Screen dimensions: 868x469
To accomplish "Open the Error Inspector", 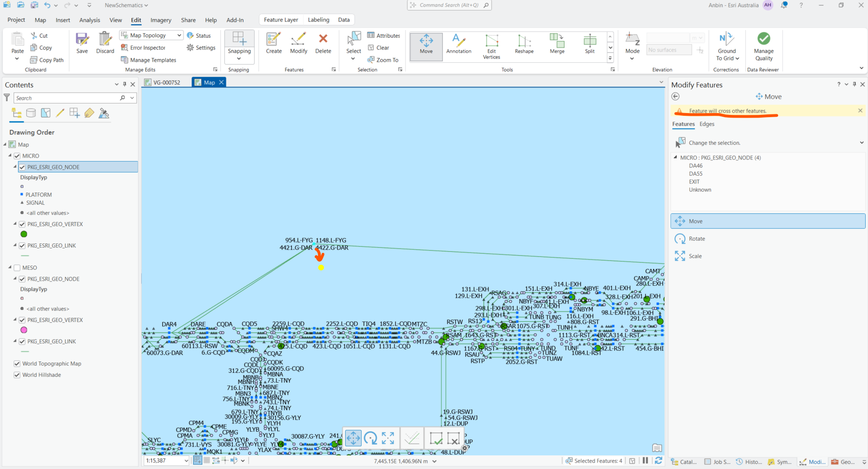I will coord(143,48).
